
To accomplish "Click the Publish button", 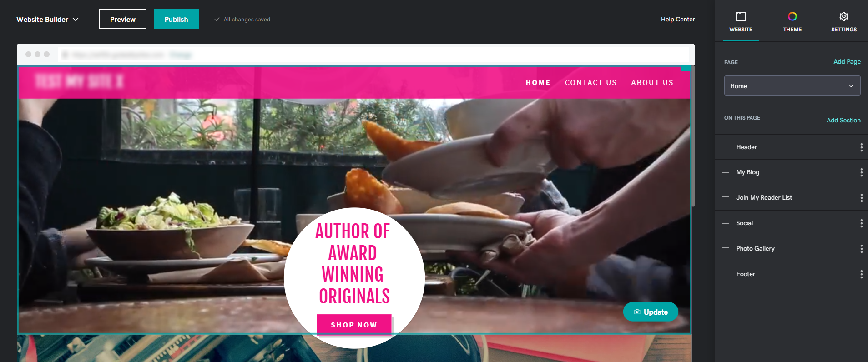I will point(176,19).
